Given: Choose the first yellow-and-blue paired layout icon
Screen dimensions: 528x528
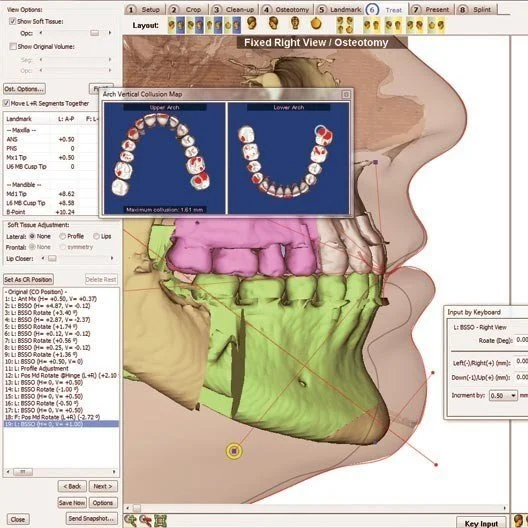Looking at the screenshot, I should tap(176, 25).
